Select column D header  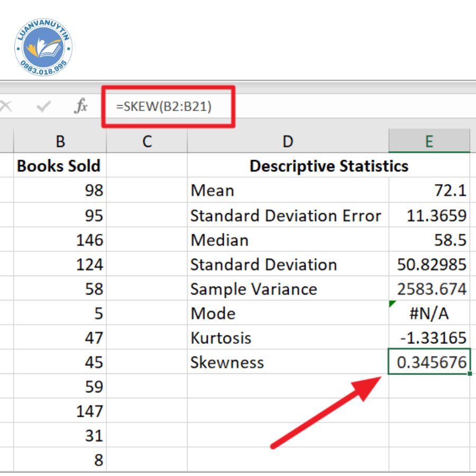(288, 141)
